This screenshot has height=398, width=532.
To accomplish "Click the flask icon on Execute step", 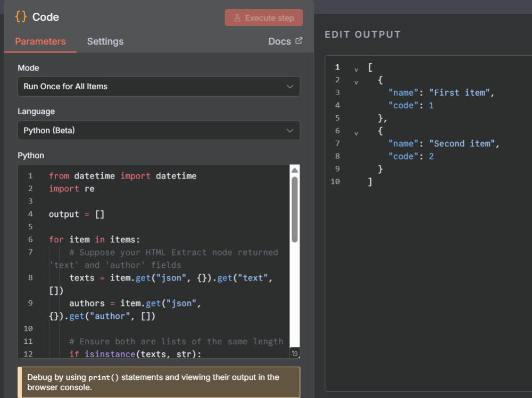I will (237, 18).
